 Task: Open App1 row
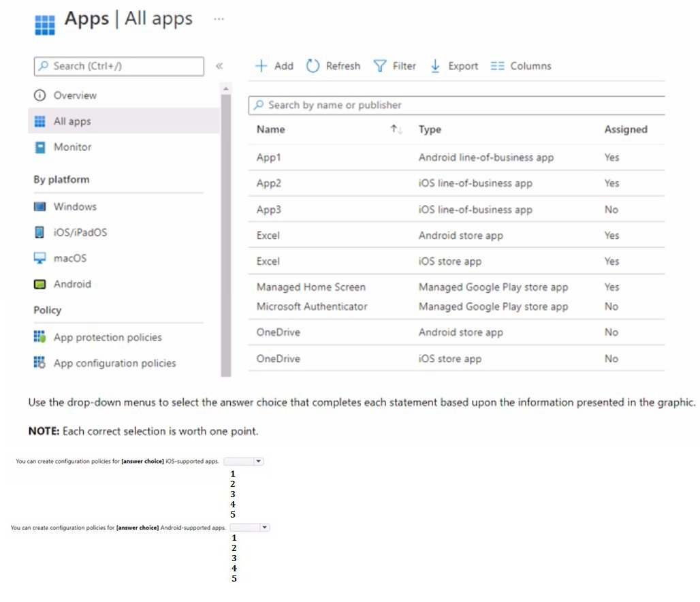456,157
